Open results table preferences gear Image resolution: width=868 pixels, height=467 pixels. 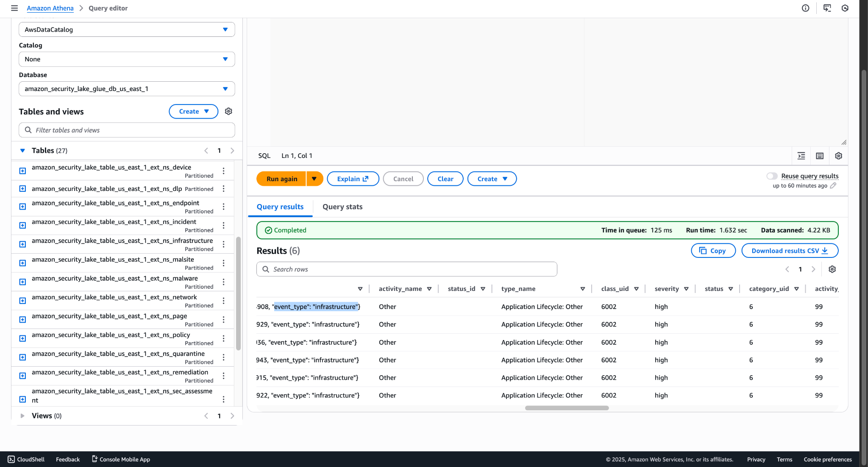(x=832, y=269)
